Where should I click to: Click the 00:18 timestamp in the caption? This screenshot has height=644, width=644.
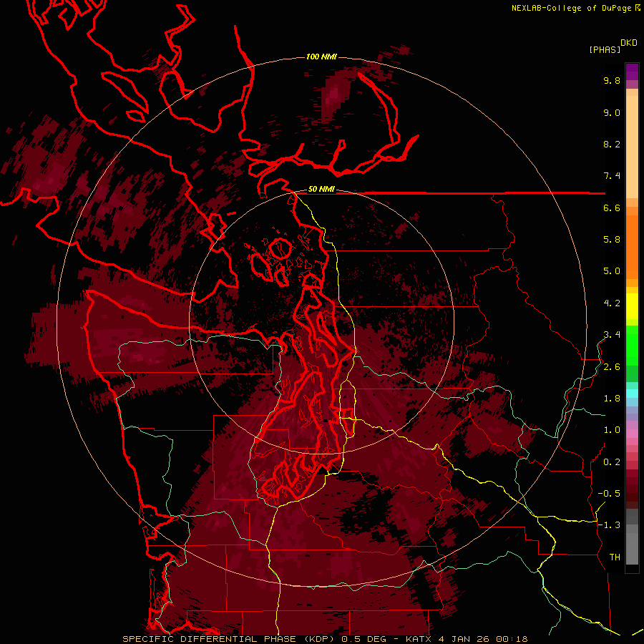(512, 639)
